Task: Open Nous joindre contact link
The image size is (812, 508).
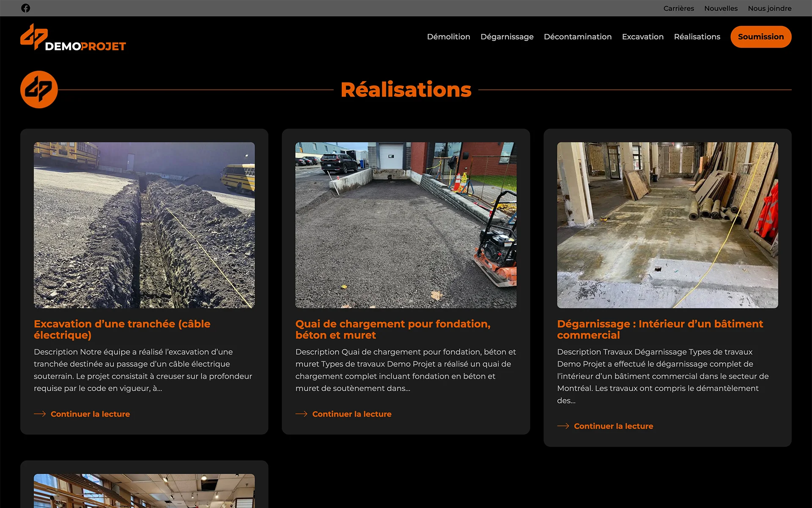Action: coord(770,8)
